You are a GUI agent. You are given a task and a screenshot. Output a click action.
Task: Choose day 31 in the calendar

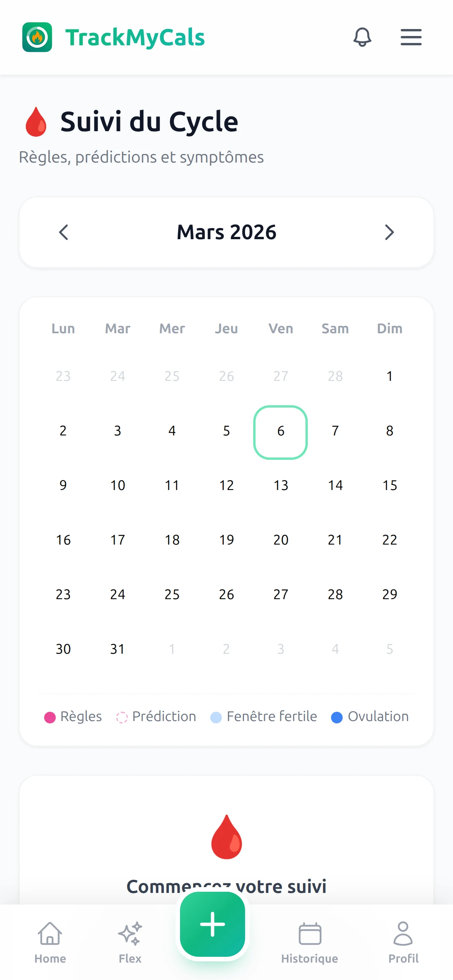[118, 649]
